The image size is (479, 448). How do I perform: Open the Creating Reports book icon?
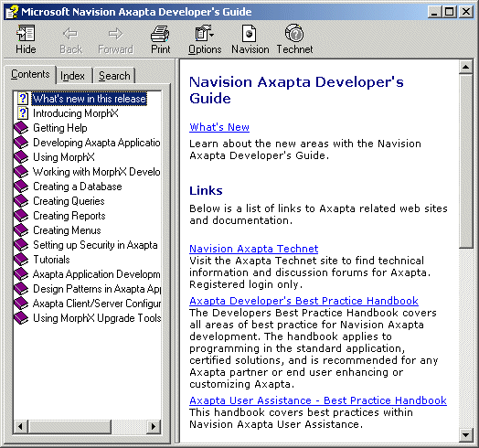point(21,216)
